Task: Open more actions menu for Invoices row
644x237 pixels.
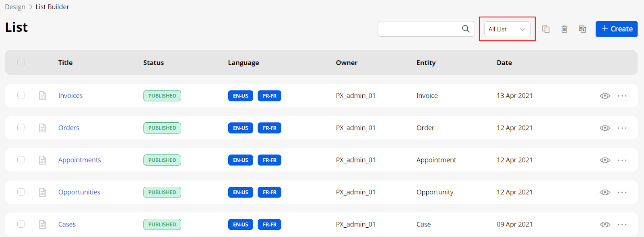Action: tap(622, 96)
